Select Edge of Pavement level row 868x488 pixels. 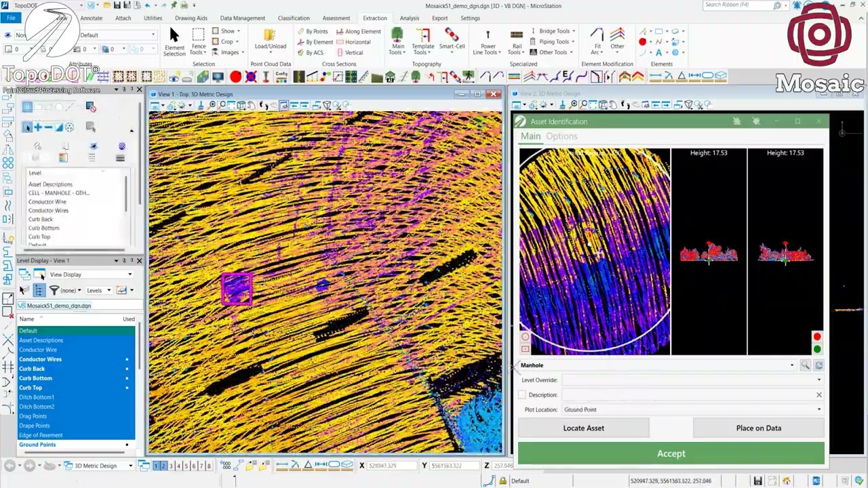[76, 435]
